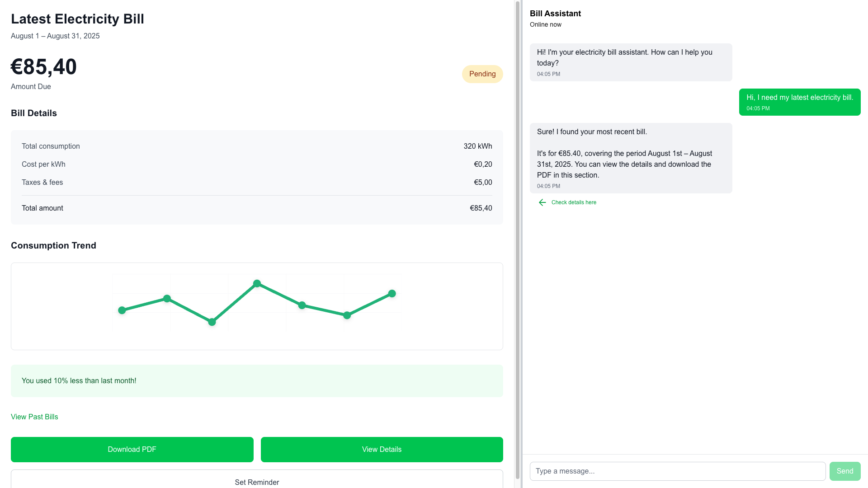
Task: Click the Set Reminder button
Action: pyautogui.click(x=257, y=482)
